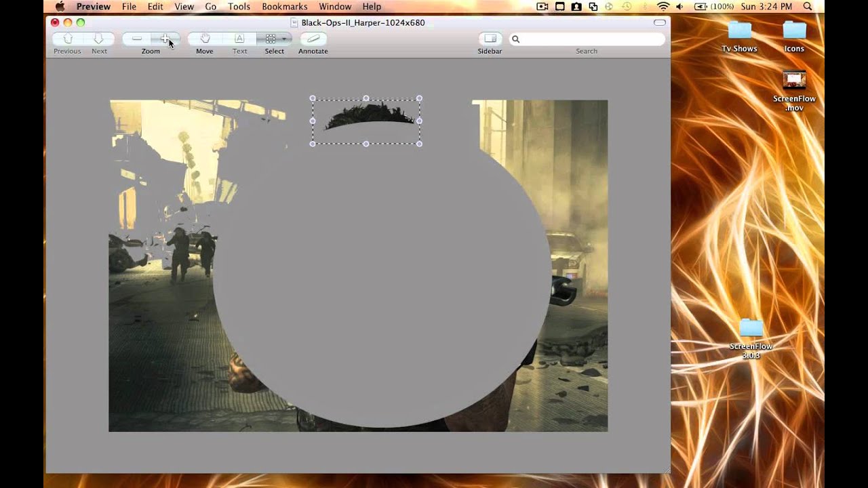Viewport: 868px width, 488px height.
Task: Click the bottom-center selection handle
Action: click(x=366, y=144)
